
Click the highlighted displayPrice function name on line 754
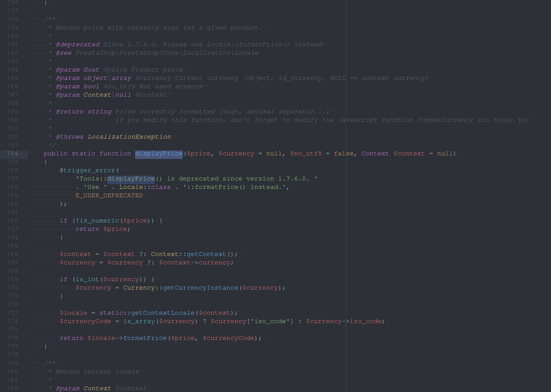(159, 154)
